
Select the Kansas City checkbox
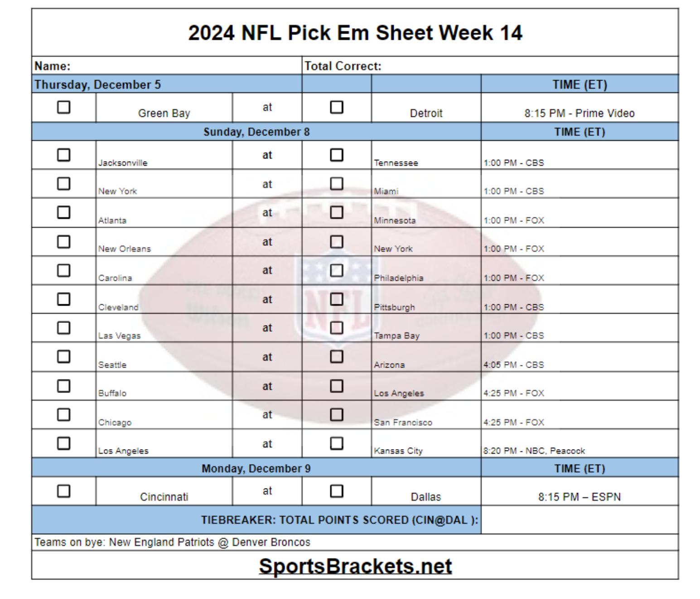pyautogui.click(x=337, y=443)
